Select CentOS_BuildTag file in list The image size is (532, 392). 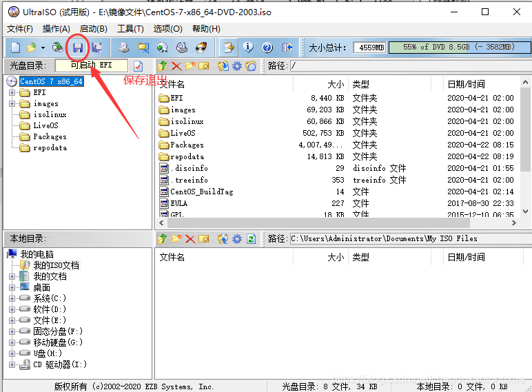pos(201,192)
